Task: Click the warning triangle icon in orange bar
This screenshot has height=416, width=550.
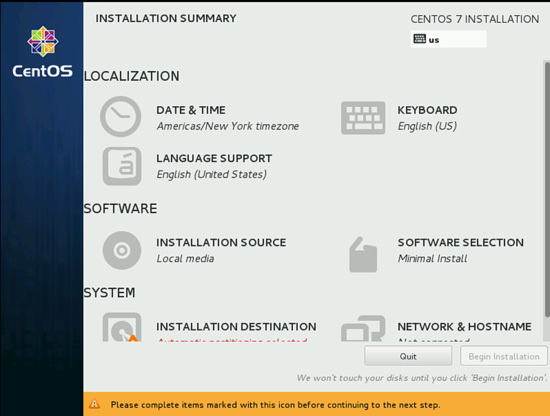Action: tap(94, 404)
